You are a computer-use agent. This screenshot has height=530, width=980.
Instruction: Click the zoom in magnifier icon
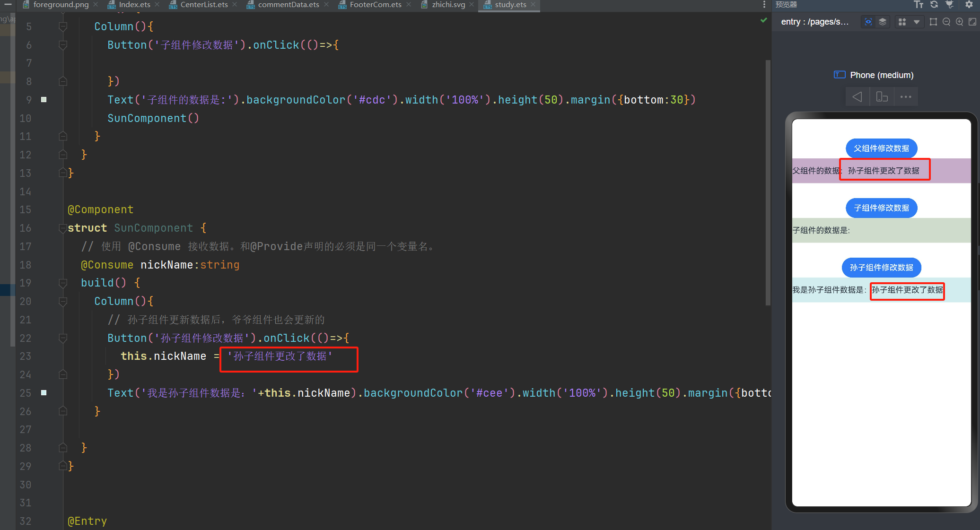pyautogui.click(x=959, y=22)
